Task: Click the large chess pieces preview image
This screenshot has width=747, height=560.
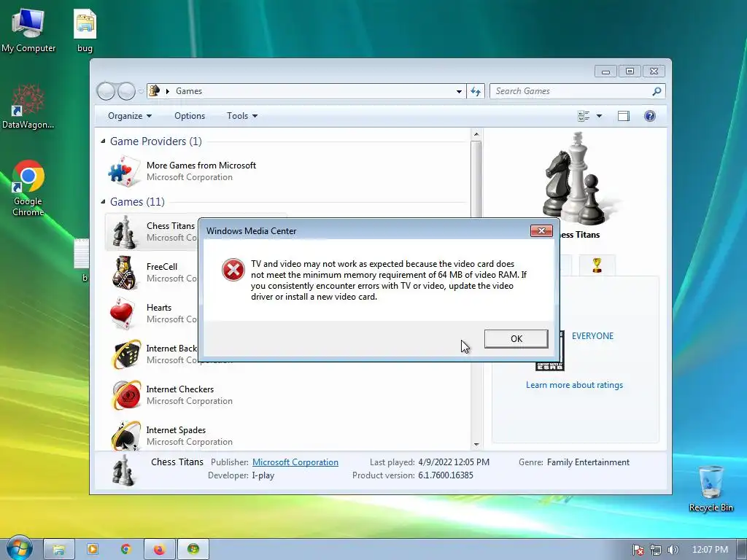Action: tap(576, 179)
